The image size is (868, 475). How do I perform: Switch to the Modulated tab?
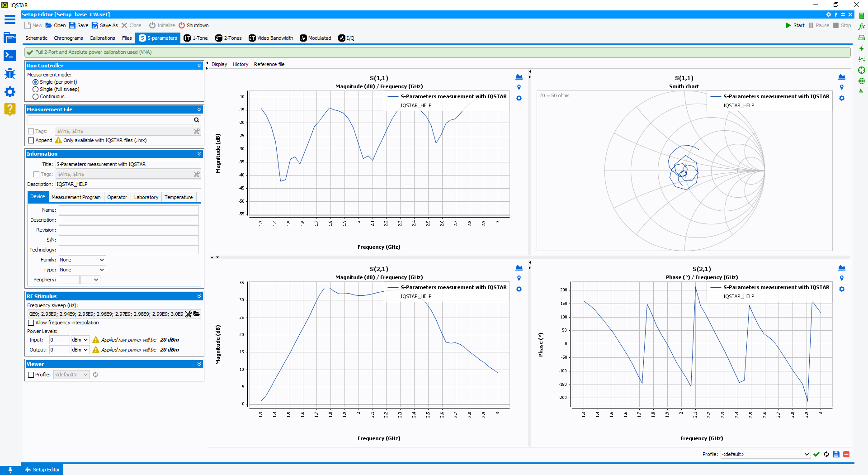click(315, 38)
